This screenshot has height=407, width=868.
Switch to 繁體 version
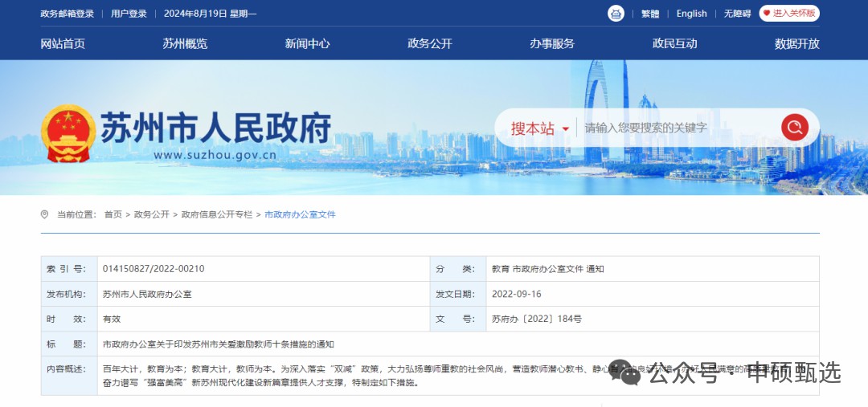[650, 14]
